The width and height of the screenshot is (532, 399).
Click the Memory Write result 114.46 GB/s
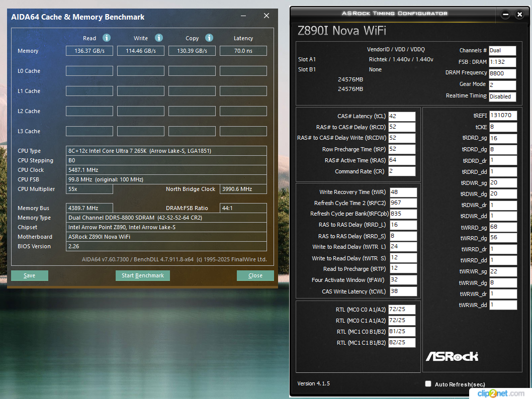click(x=141, y=51)
